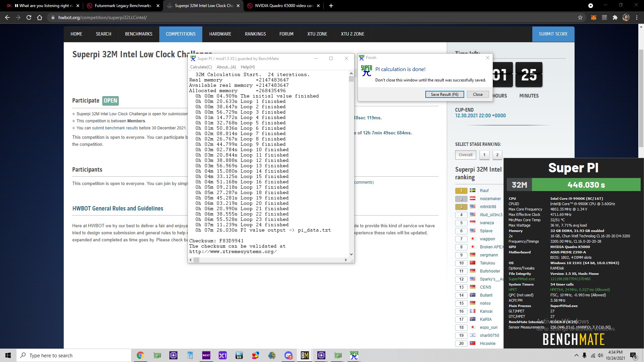
Task: Click the browser forward arrow
Action: pyautogui.click(x=18, y=17)
